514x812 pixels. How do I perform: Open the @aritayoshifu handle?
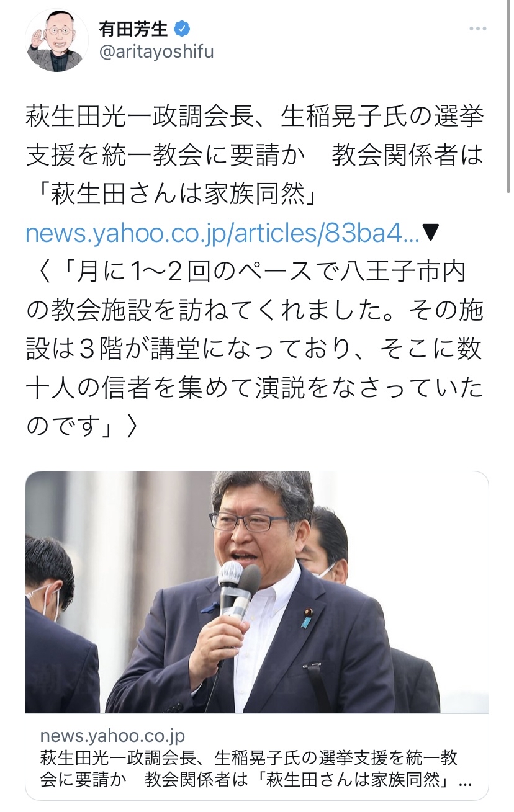tap(156, 52)
